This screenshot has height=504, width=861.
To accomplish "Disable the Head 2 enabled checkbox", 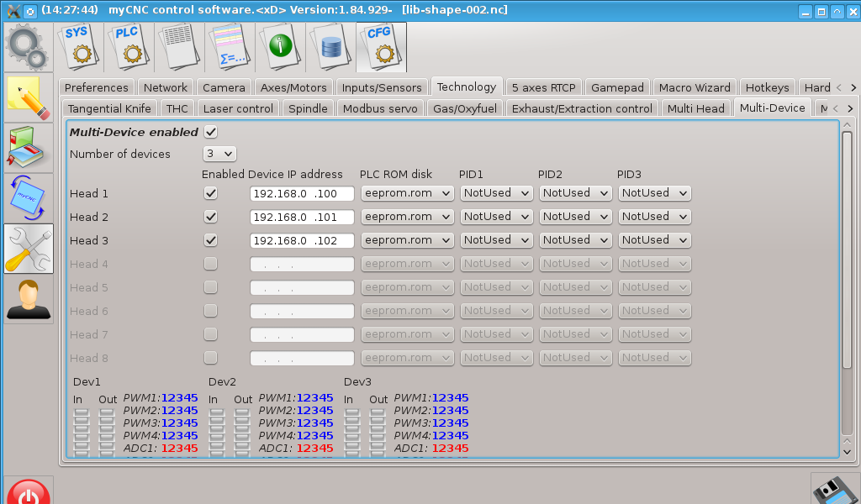I will tap(210, 217).
